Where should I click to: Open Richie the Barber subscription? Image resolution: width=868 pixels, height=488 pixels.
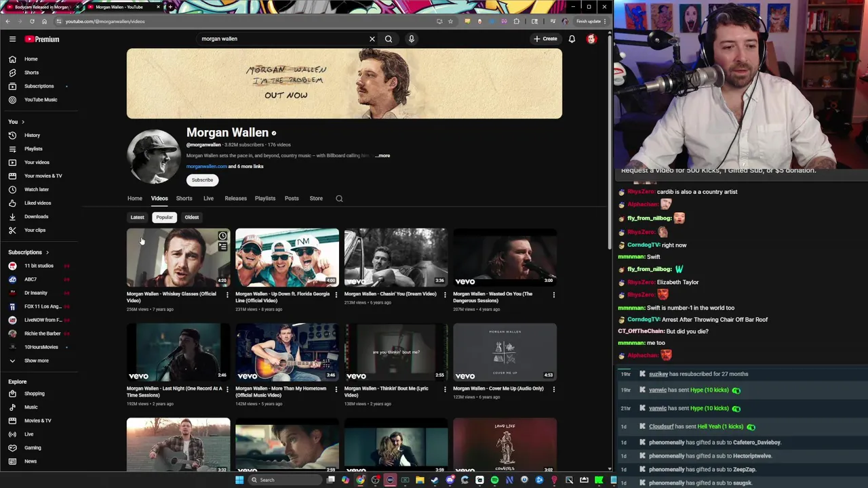pos(41,333)
